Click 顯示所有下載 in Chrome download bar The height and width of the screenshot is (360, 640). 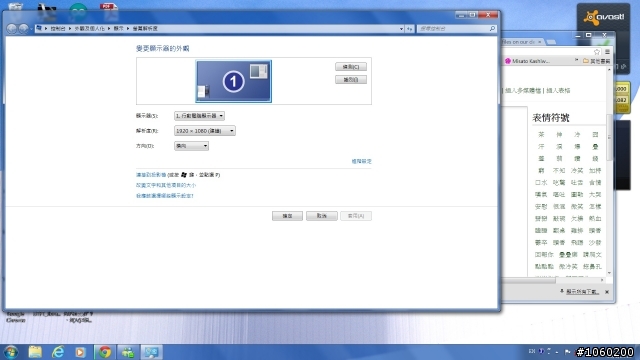click(582, 292)
